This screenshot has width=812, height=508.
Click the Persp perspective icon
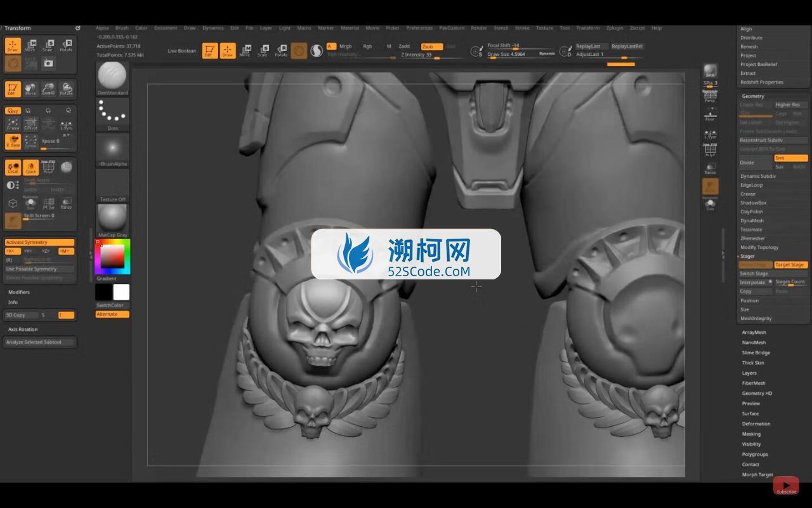coord(710,97)
